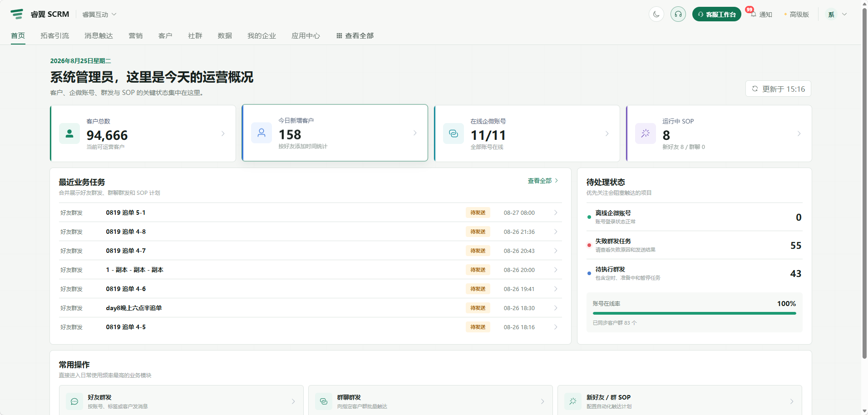Open the 运行中 SOP card chevron
The width and height of the screenshot is (868, 415).
point(799,133)
